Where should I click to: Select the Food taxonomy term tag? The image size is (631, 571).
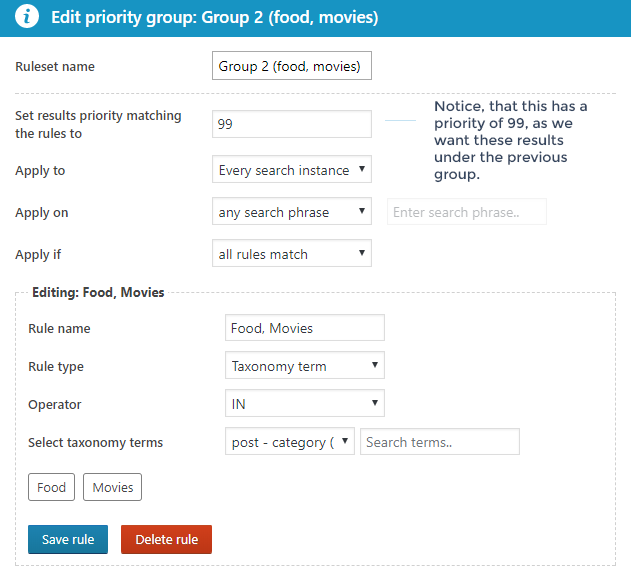click(51, 488)
